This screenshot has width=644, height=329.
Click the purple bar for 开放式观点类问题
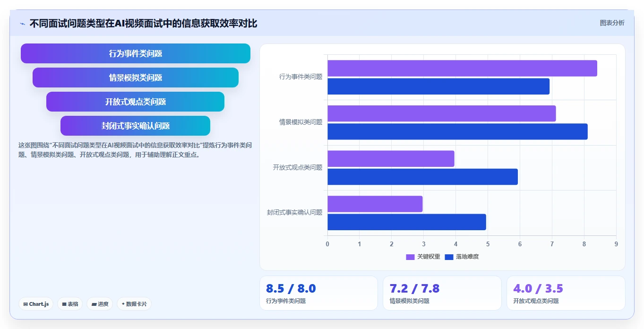point(391,159)
